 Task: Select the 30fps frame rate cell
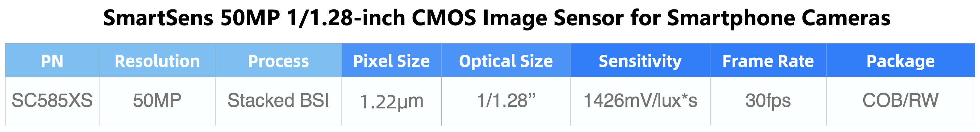pos(768,101)
